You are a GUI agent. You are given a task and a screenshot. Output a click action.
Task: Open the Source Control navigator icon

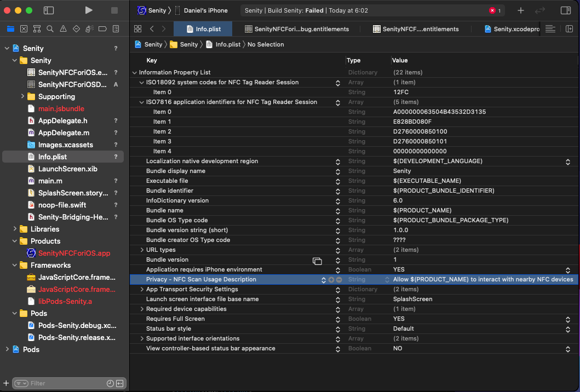click(24, 29)
